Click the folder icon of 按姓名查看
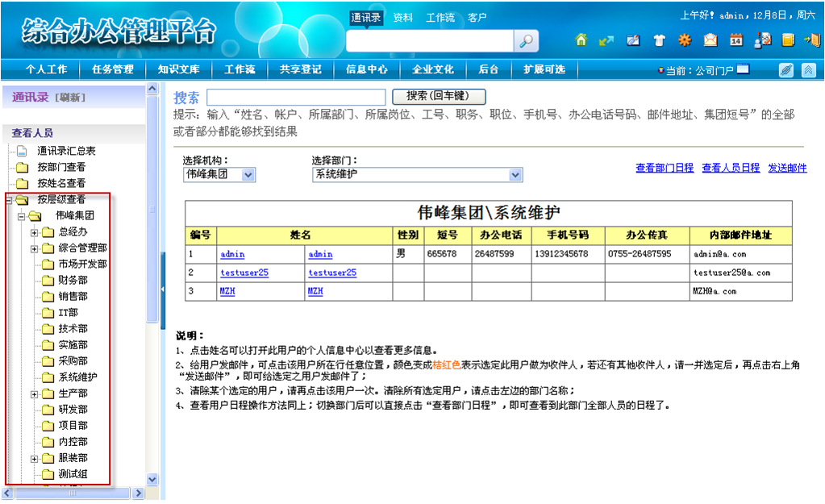 coord(22,184)
